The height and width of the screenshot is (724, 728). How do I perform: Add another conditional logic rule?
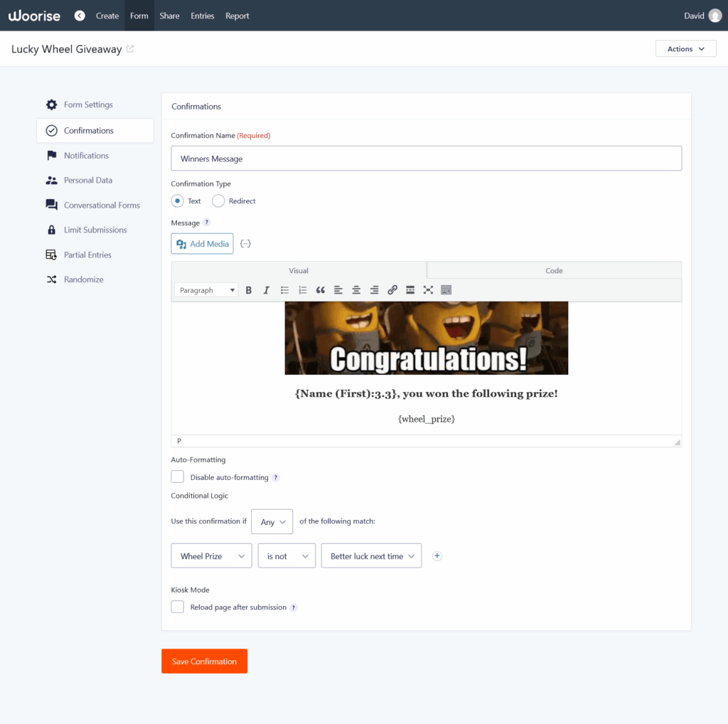coord(437,556)
